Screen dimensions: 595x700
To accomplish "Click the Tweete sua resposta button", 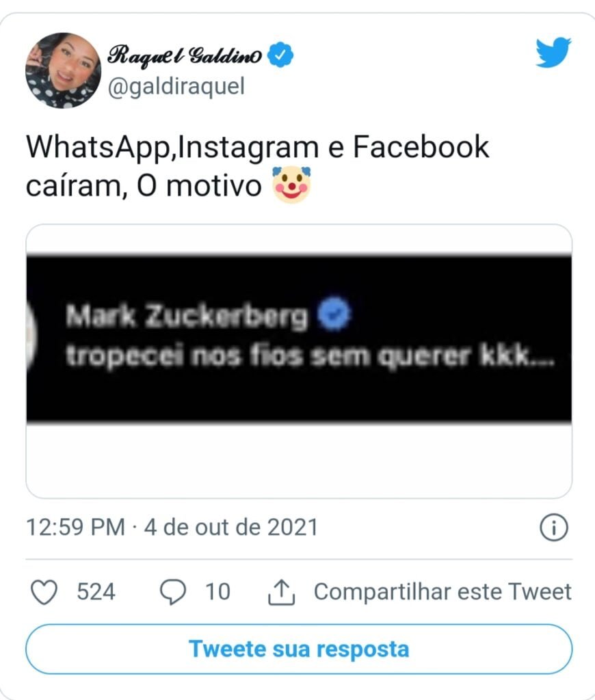I will coord(299,649).
